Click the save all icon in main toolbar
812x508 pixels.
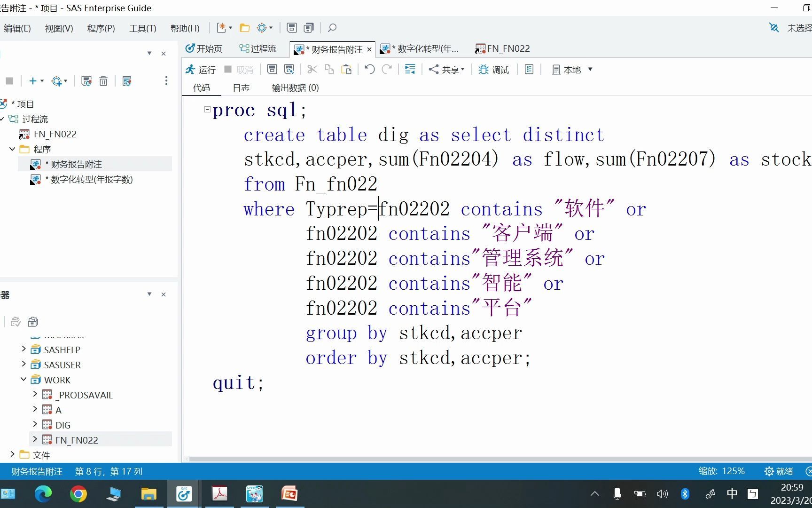pyautogui.click(x=309, y=28)
